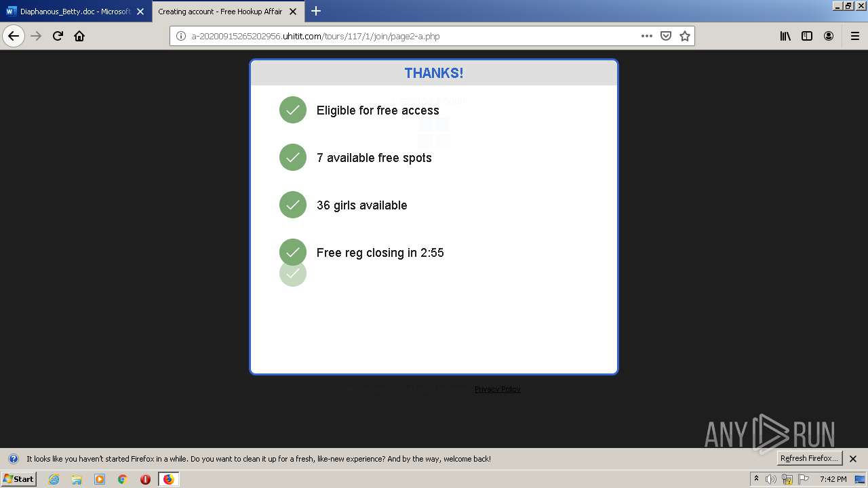This screenshot has width=868, height=488.
Task: Bookmark this page with star icon
Action: [x=685, y=36]
